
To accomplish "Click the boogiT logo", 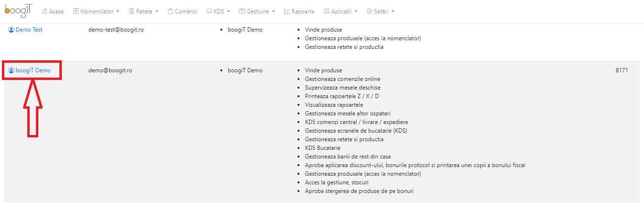I will [19, 11].
